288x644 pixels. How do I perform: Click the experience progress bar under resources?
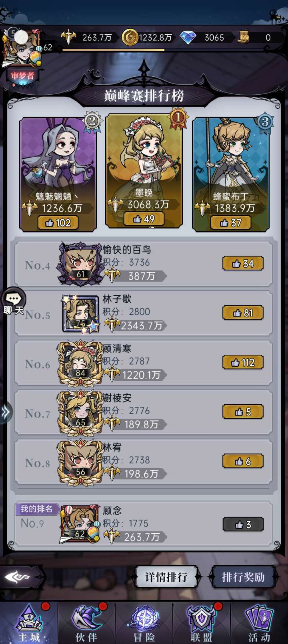(113, 50)
